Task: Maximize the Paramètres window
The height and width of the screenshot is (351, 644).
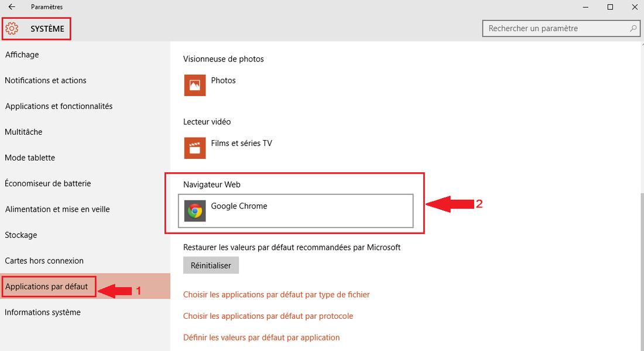Action: [x=610, y=7]
